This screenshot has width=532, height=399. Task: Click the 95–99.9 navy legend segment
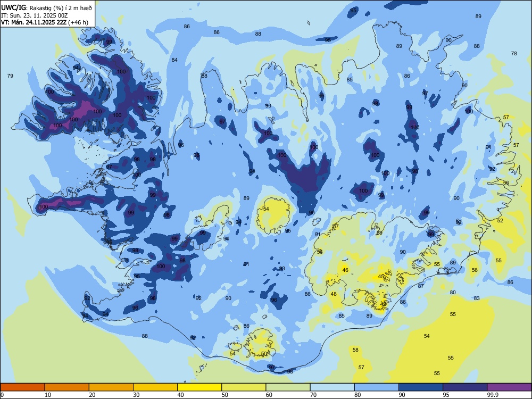[x=465, y=387]
